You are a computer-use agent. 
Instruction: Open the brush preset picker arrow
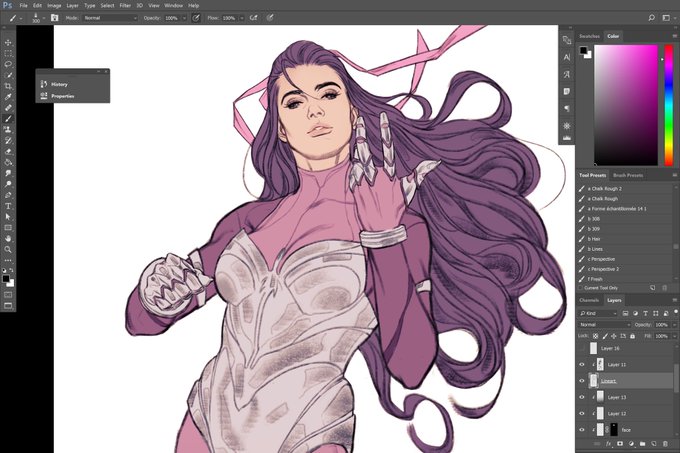[x=43, y=18]
